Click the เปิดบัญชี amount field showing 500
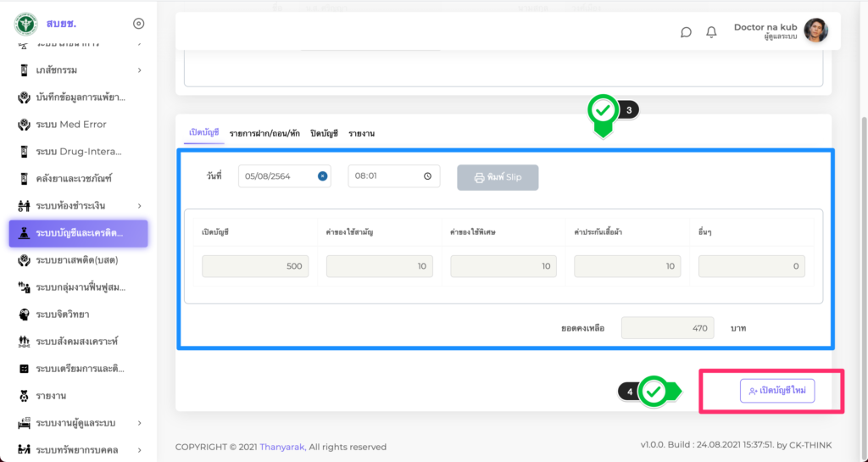This screenshot has height=462, width=868. pyautogui.click(x=255, y=266)
